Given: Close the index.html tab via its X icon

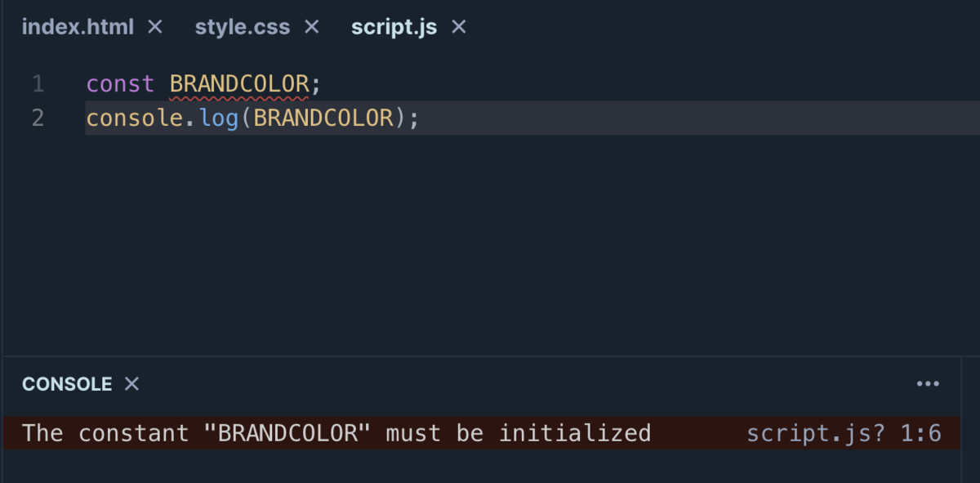Looking at the screenshot, I should tap(154, 26).
